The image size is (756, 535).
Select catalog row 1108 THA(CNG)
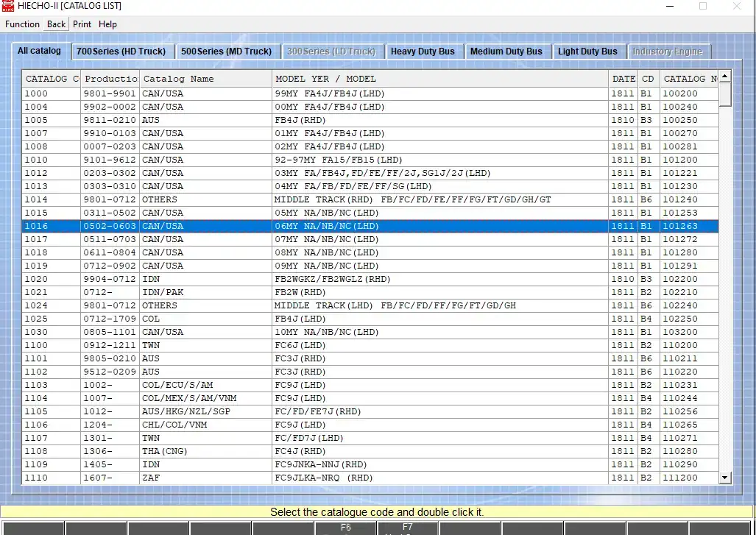(370, 451)
